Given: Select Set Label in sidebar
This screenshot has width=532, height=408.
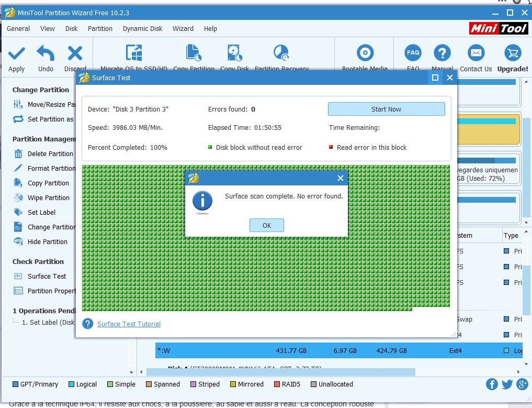Looking at the screenshot, I should point(35,212).
